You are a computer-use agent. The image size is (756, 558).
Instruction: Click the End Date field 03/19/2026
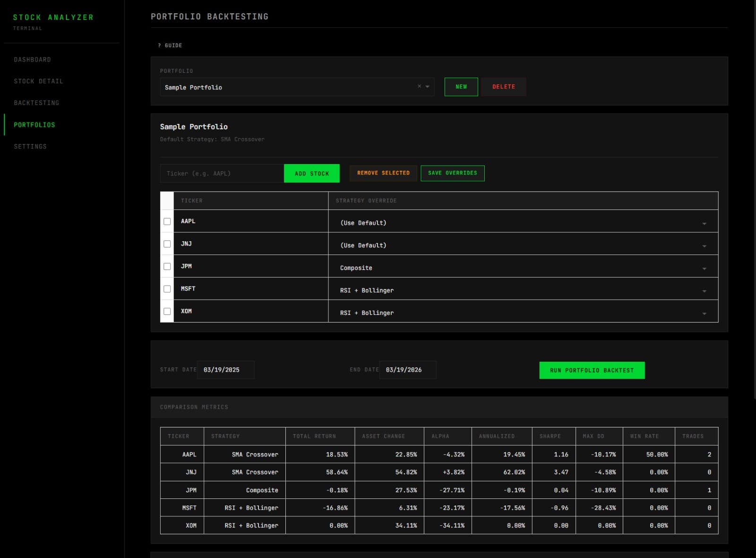click(x=408, y=370)
